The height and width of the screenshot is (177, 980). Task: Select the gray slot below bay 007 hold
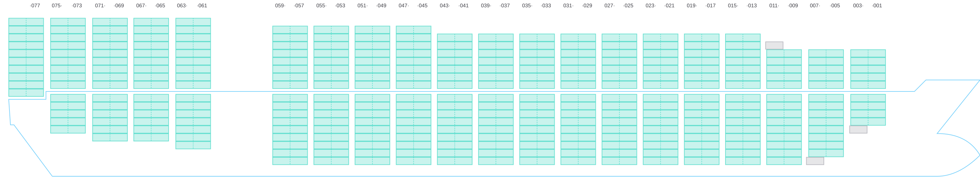coord(815,161)
